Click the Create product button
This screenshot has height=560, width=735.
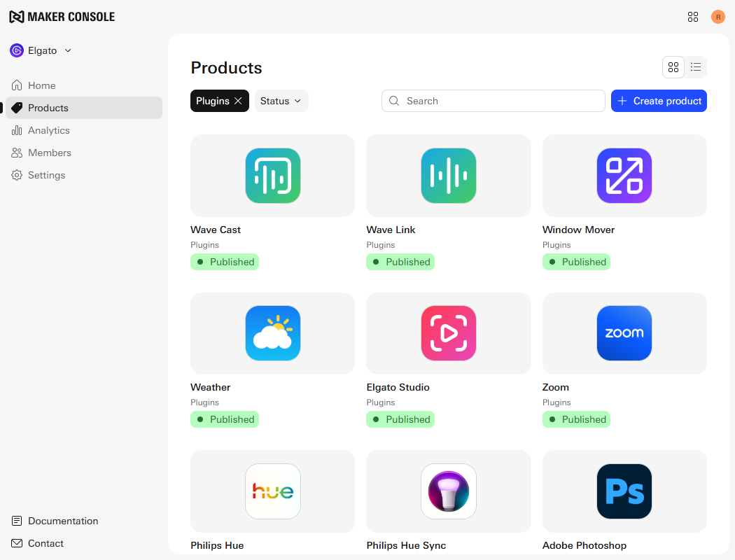click(659, 101)
